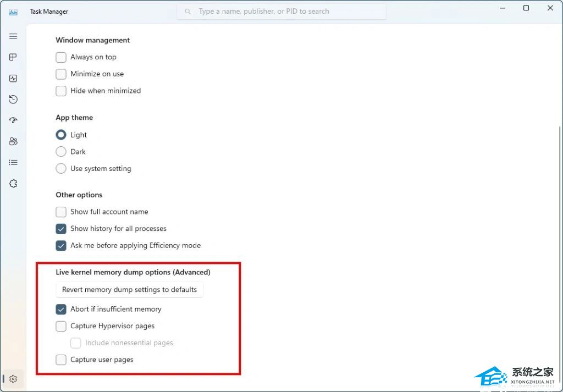This screenshot has width=563, height=392.
Task: Uncheck Abort if insufficient memory
Action: (x=61, y=309)
